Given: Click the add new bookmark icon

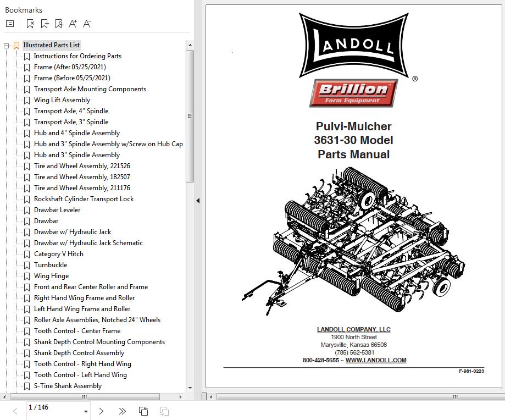Looking at the screenshot, I should 45,24.
